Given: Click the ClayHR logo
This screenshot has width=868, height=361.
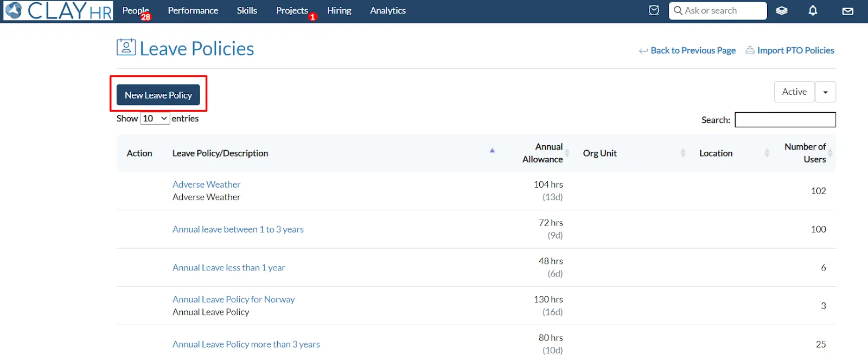Looking at the screenshot, I should (x=59, y=11).
